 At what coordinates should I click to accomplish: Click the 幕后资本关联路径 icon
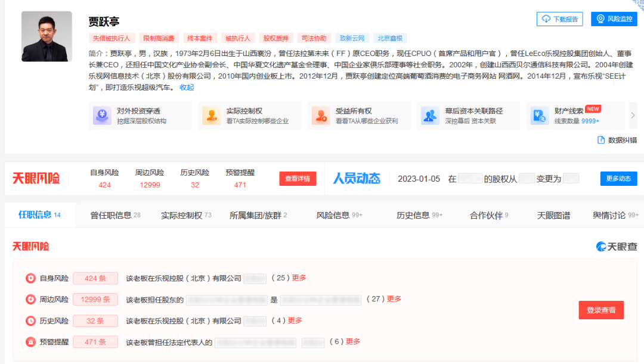(431, 114)
